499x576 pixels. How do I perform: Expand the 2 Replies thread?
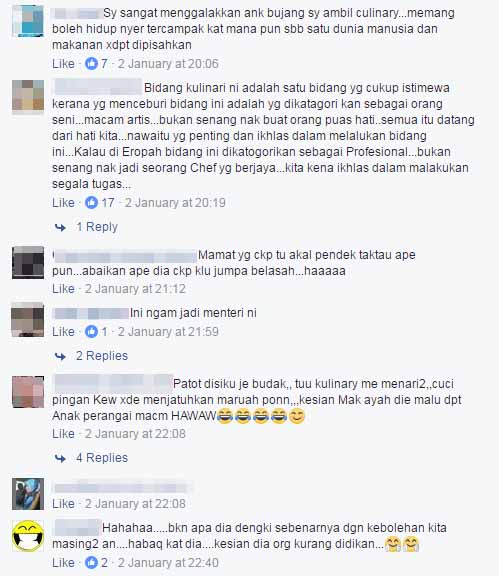(102, 356)
